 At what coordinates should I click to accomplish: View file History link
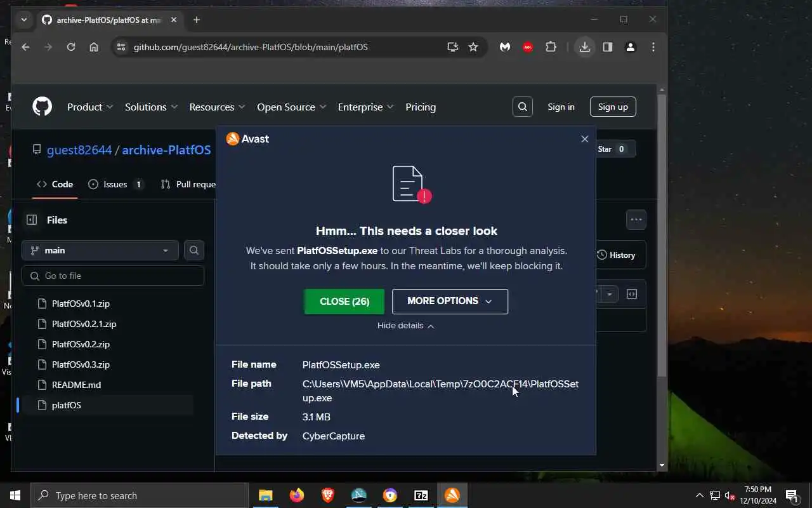(616, 255)
